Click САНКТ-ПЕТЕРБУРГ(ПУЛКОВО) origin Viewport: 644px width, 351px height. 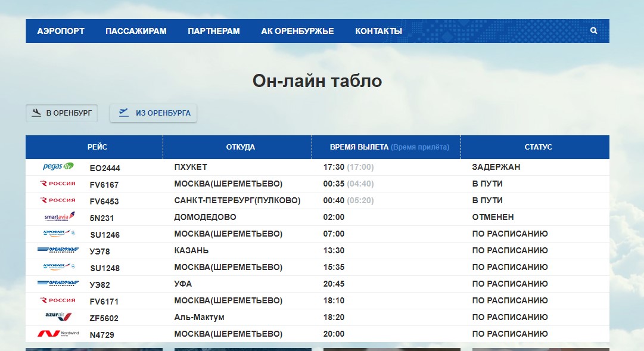[237, 201]
